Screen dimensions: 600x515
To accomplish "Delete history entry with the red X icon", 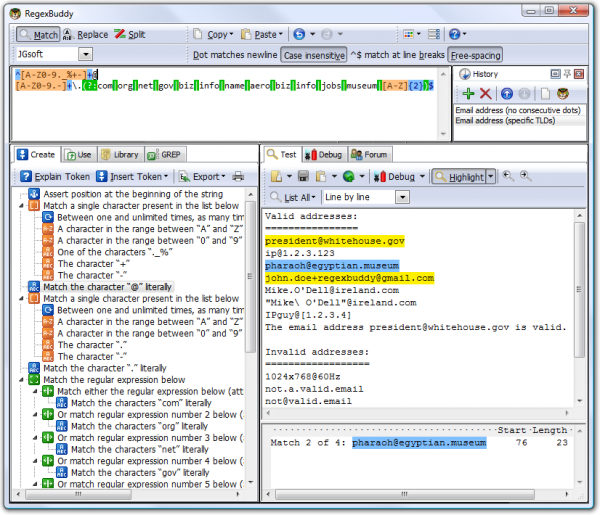I will [486, 92].
